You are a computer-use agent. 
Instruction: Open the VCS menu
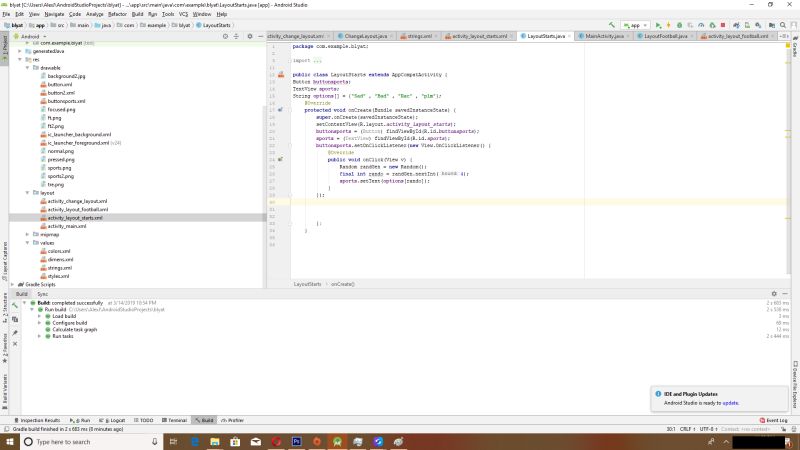[x=183, y=14]
